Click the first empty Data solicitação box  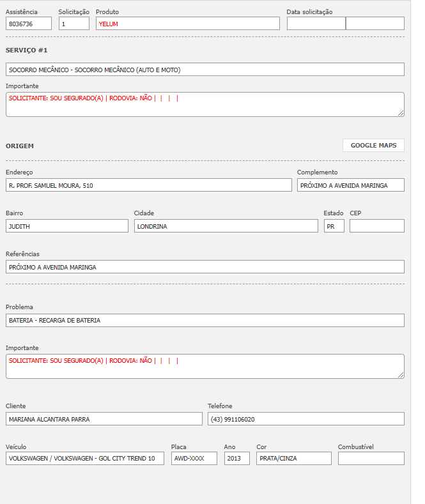click(316, 24)
